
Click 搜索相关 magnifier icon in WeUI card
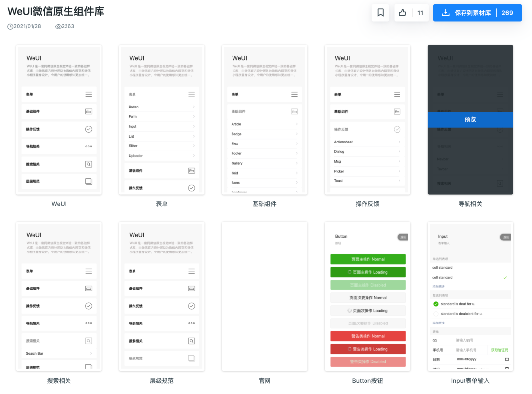[89, 164]
